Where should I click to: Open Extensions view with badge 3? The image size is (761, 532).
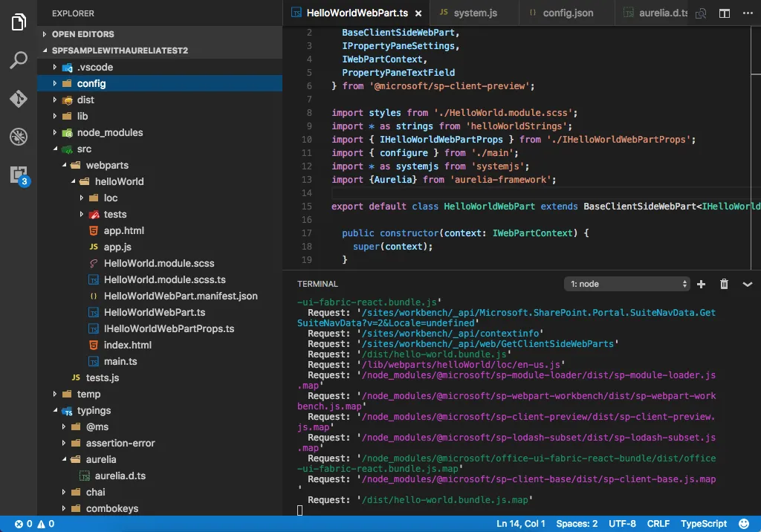19,175
